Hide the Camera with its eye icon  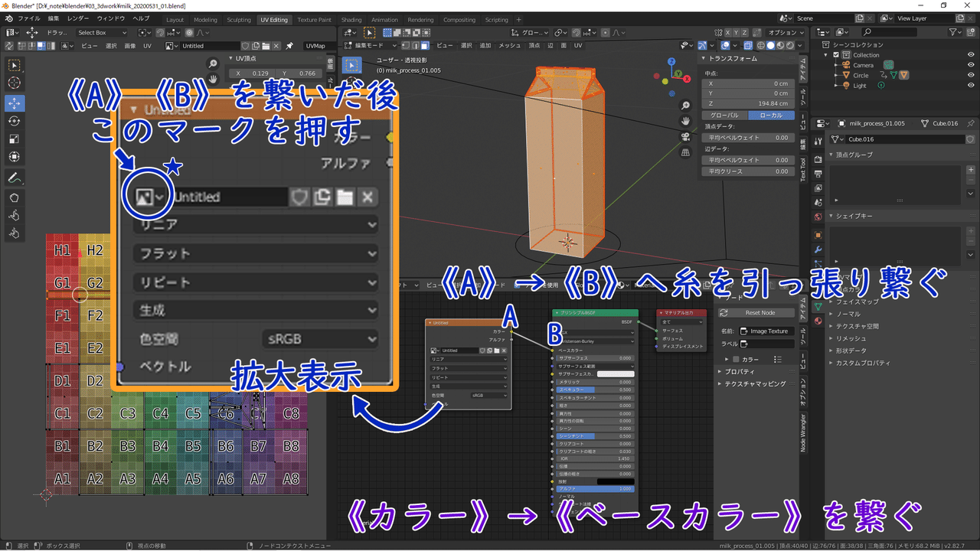[x=971, y=65]
